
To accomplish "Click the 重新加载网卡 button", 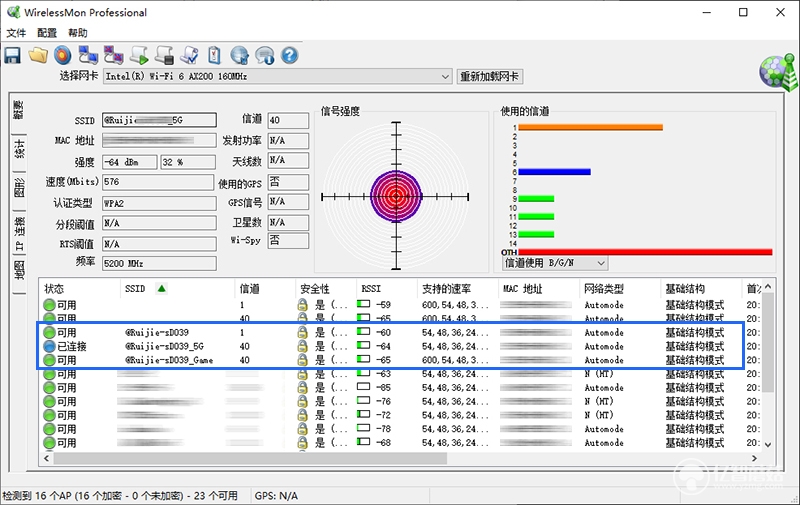I will click(x=489, y=77).
